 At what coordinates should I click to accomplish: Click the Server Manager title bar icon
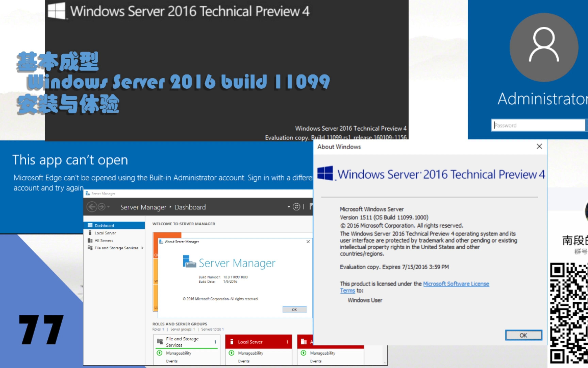click(88, 193)
